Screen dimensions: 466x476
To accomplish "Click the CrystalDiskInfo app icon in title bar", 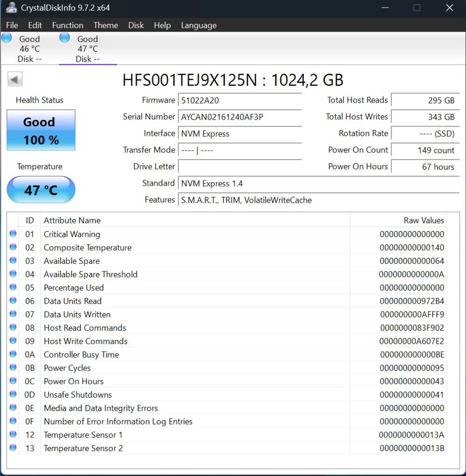I will tap(11, 8).
